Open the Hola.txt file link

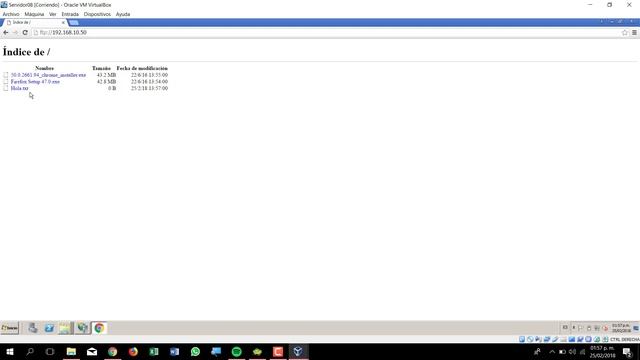coord(20,88)
